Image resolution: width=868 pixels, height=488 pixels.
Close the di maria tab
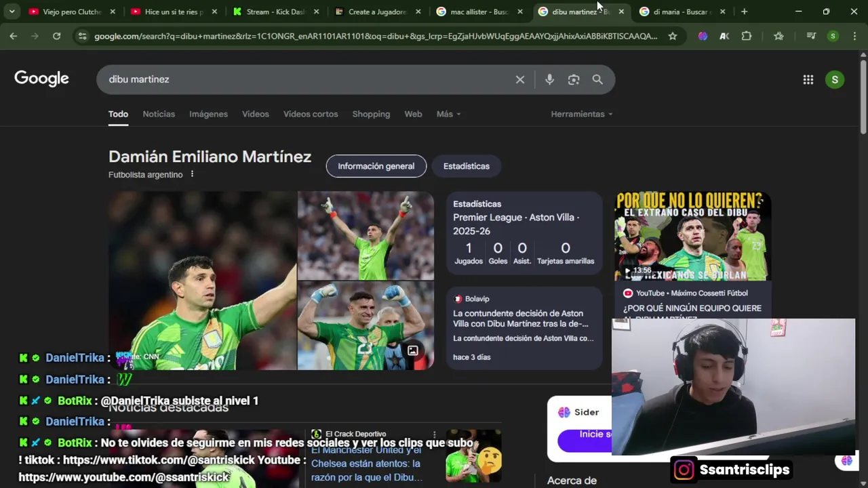[x=722, y=12]
